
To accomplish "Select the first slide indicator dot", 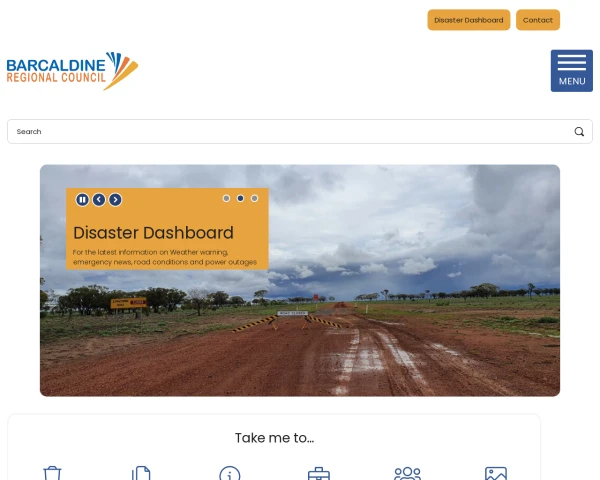I will (227, 198).
